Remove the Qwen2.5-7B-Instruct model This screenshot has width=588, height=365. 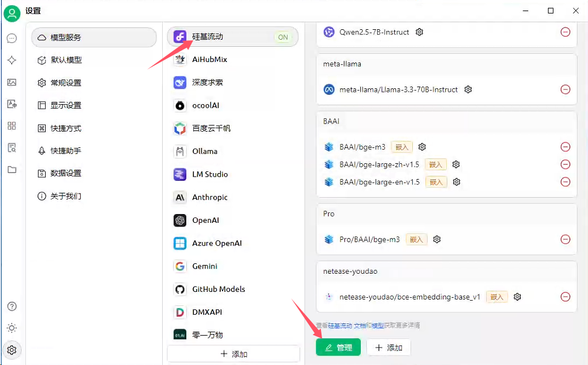click(566, 32)
